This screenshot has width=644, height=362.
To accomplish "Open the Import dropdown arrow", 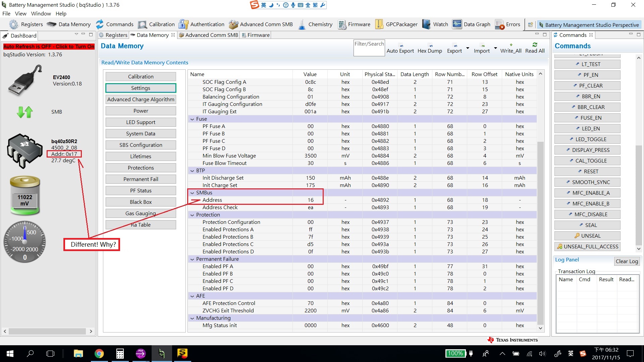I will coord(495,48).
